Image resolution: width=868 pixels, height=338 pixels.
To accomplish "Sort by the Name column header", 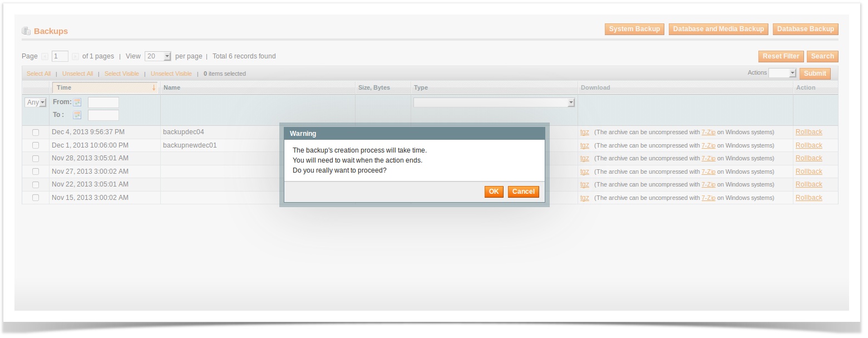I will tap(172, 88).
